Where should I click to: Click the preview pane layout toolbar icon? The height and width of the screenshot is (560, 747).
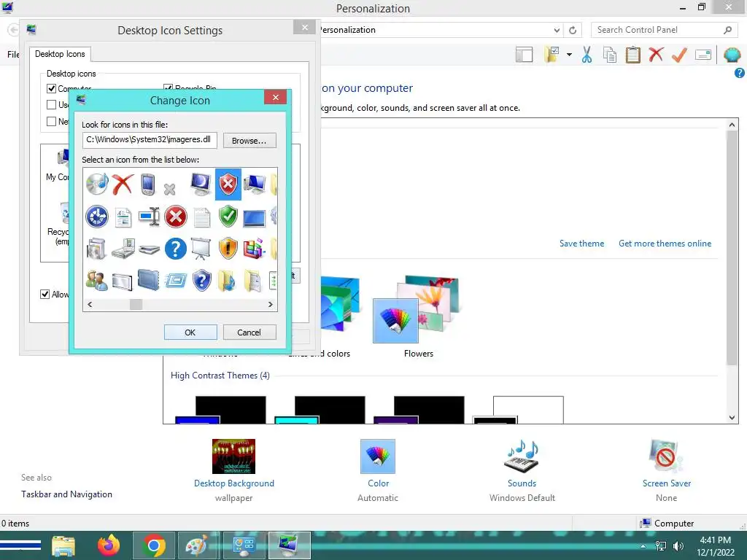[x=524, y=54]
